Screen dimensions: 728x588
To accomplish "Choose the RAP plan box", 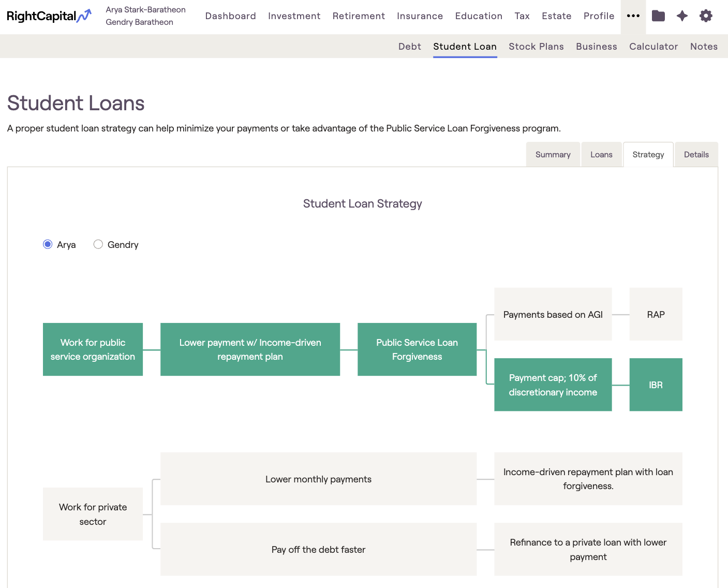I will 656,314.
